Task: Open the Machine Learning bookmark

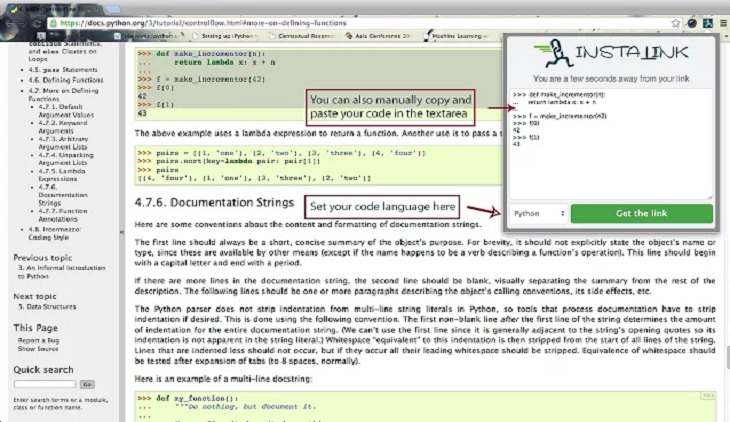Action: coord(456,36)
